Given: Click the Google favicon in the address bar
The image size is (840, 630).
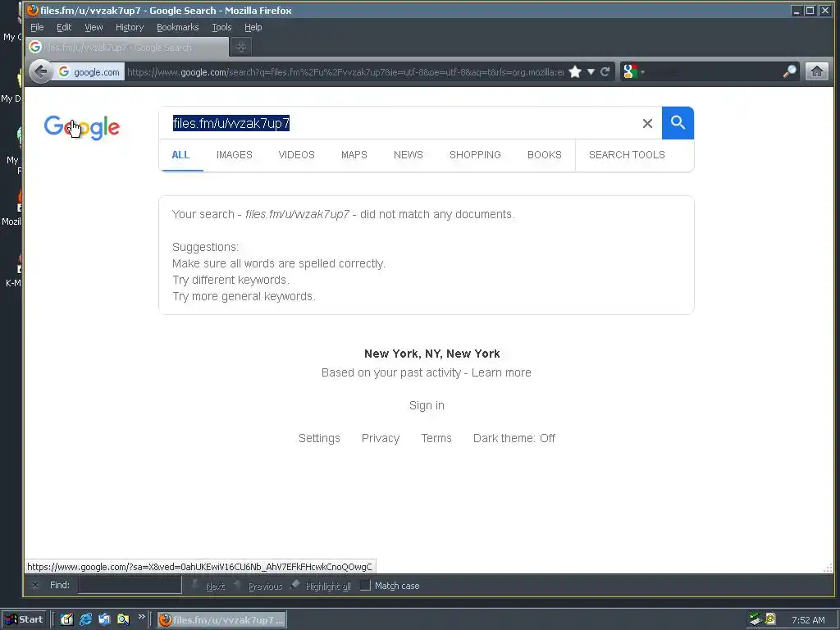Looking at the screenshot, I should [64, 72].
